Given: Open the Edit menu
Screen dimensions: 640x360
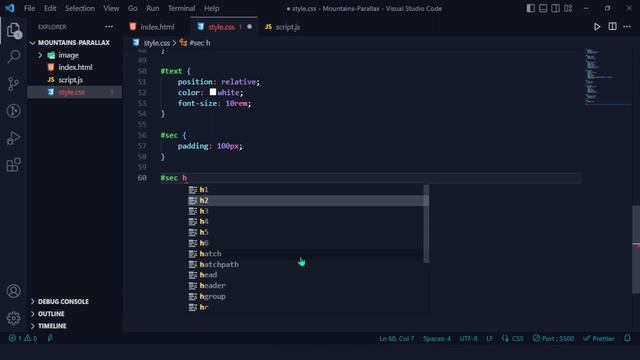Looking at the screenshot, I should click(x=50, y=8).
